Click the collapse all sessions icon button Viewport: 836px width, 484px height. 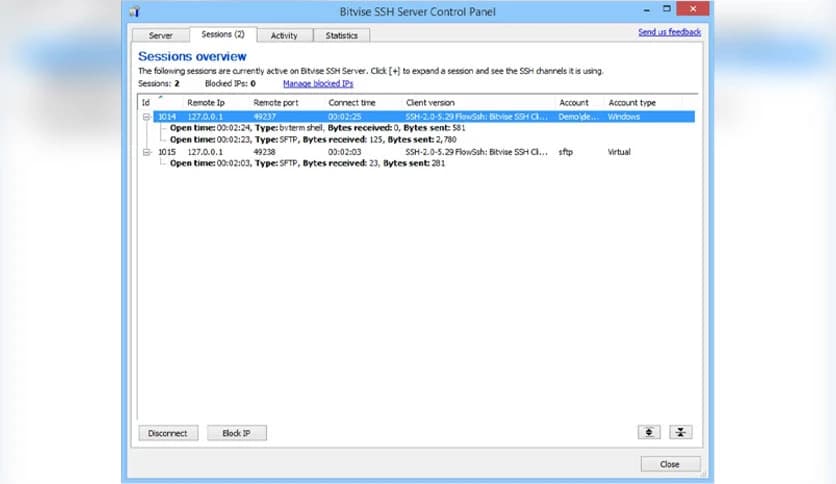681,432
